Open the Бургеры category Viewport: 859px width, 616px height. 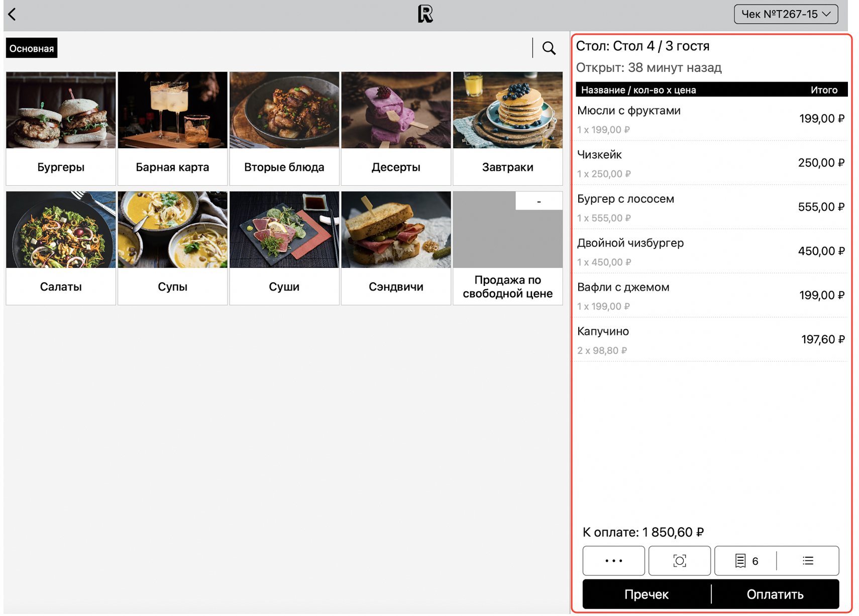61,129
